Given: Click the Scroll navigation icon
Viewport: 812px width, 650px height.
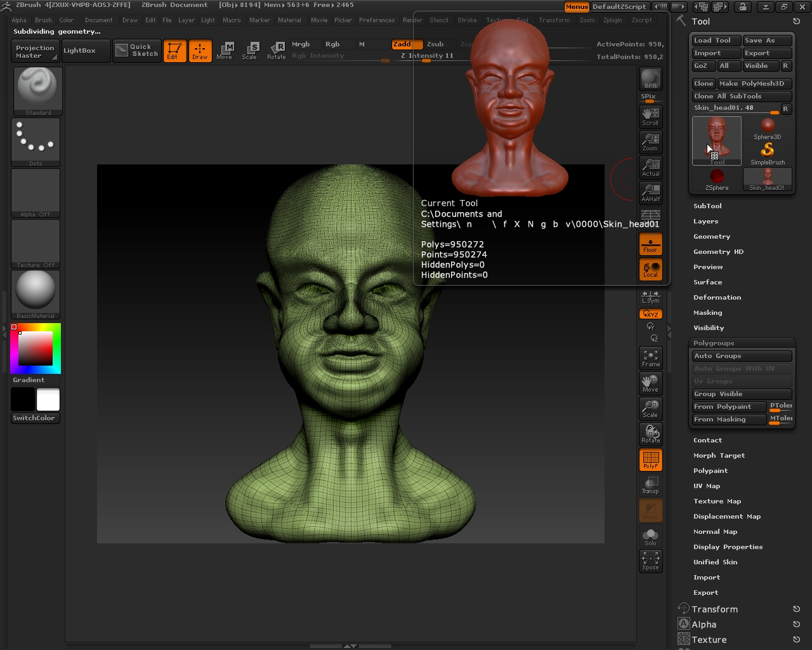Looking at the screenshot, I should click(650, 116).
